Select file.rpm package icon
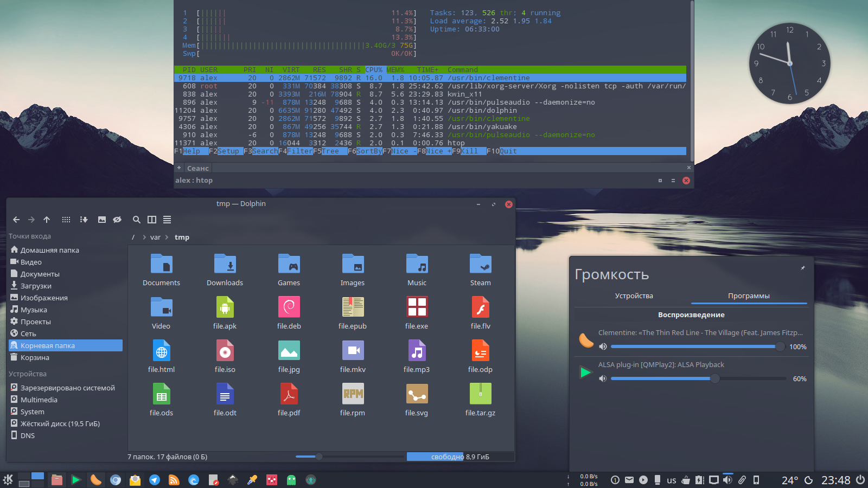Screen dimensions: 868x488 point(353,394)
